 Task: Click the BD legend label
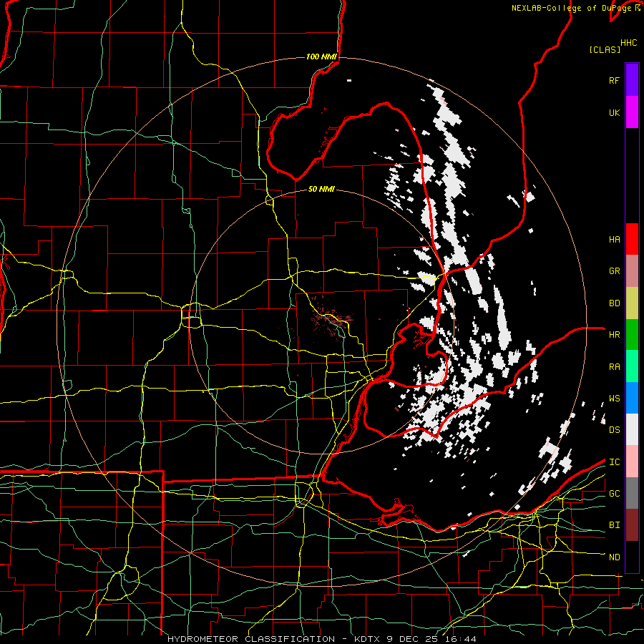point(615,303)
